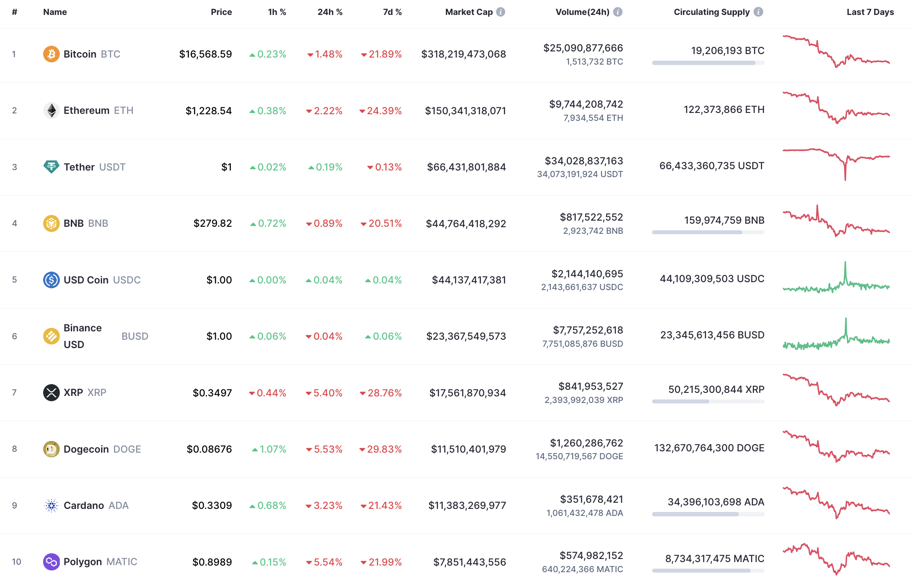Sort the table by 7d % change
The height and width of the screenshot is (588, 912).
(x=392, y=12)
